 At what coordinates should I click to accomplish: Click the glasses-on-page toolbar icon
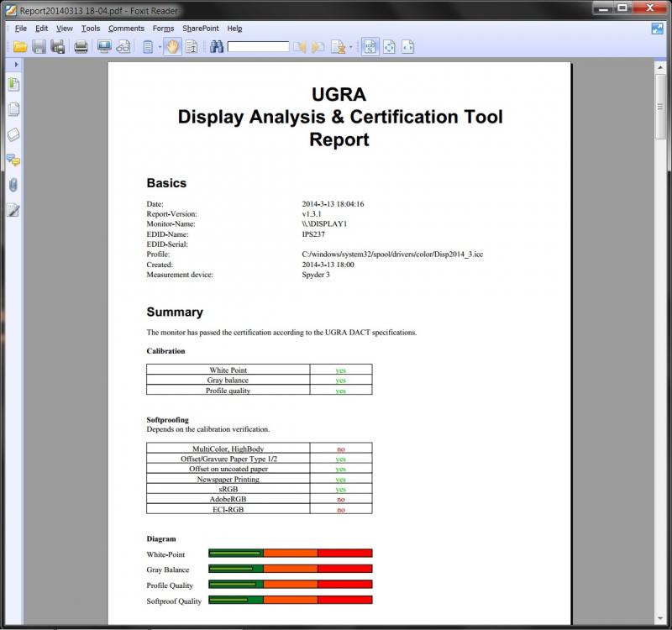[123, 47]
